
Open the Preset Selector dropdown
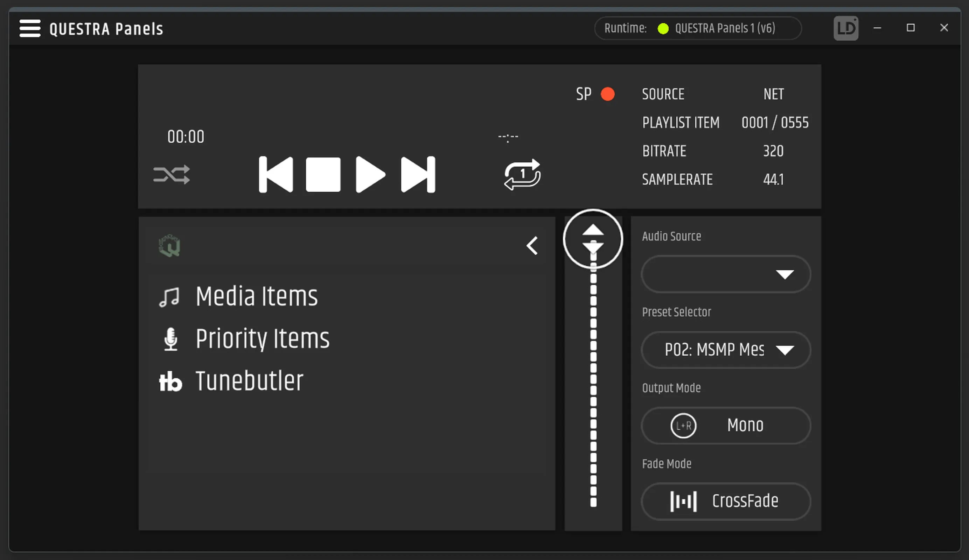(x=726, y=350)
